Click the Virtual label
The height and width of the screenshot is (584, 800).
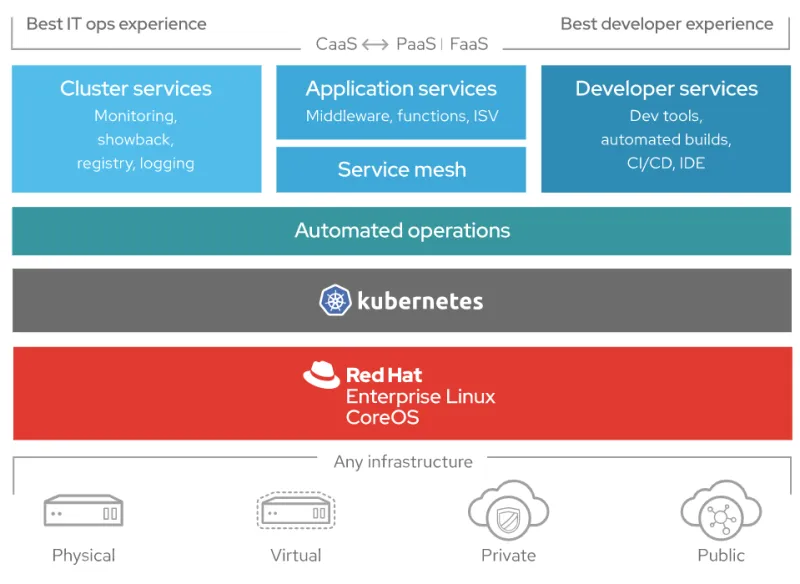pyautogui.click(x=296, y=555)
